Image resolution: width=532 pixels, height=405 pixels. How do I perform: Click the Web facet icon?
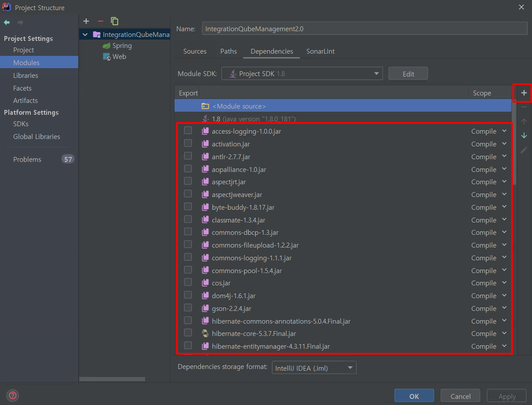[x=106, y=57]
